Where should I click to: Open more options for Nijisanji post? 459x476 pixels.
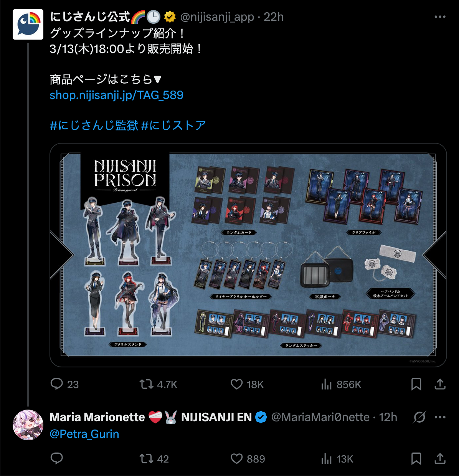pos(440,17)
